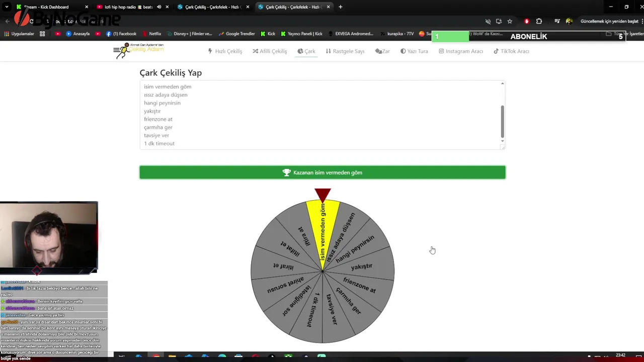This screenshot has height=362, width=644.
Task: Open the Disney+ bookmark
Action: pyautogui.click(x=189, y=34)
